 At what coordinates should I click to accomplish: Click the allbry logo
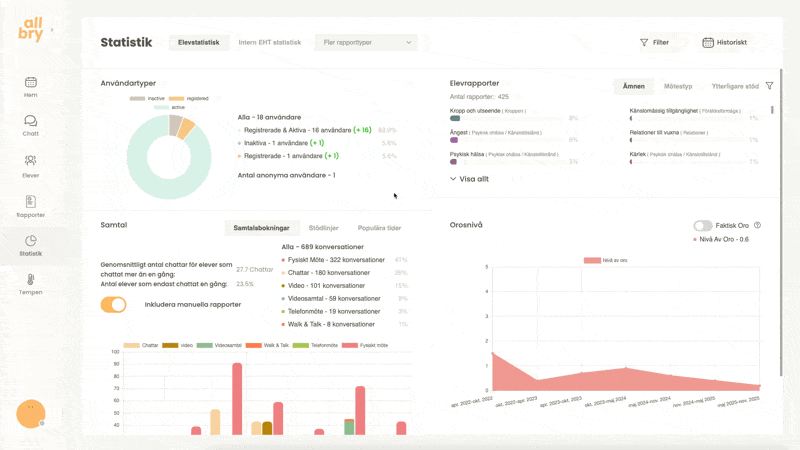pos(31,31)
